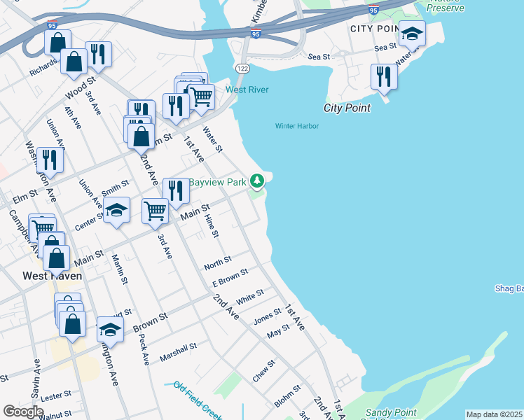Select the restaurant marker near Wood St
Viewport: 524px width, 420px height.
(x=98, y=55)
